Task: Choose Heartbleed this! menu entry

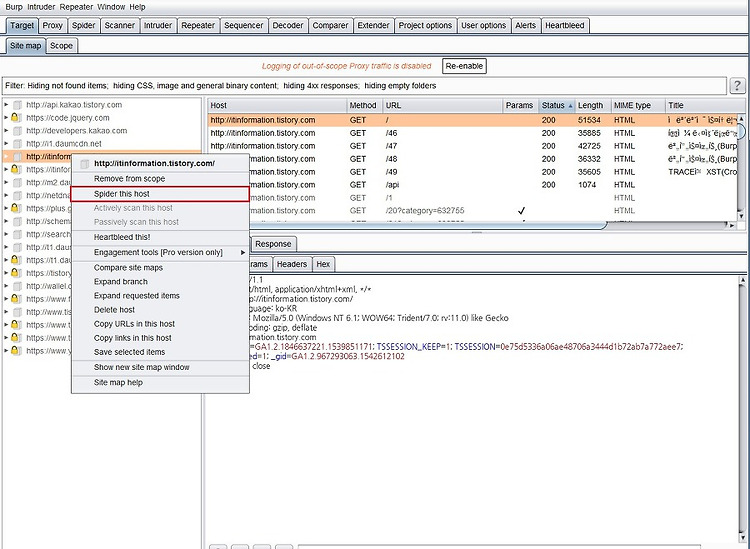Action: point(160,237)
